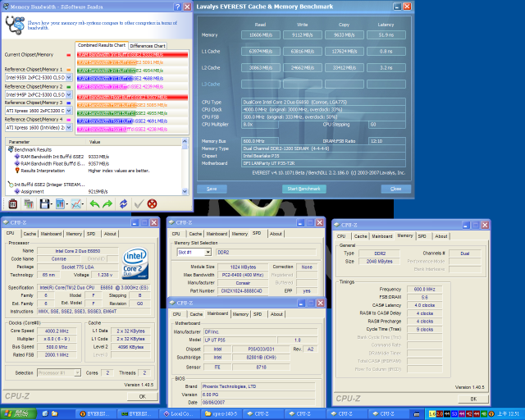Click the Value column header in Sandra
The width and height of the screenshot is (525, 420).
coord(134,142)
